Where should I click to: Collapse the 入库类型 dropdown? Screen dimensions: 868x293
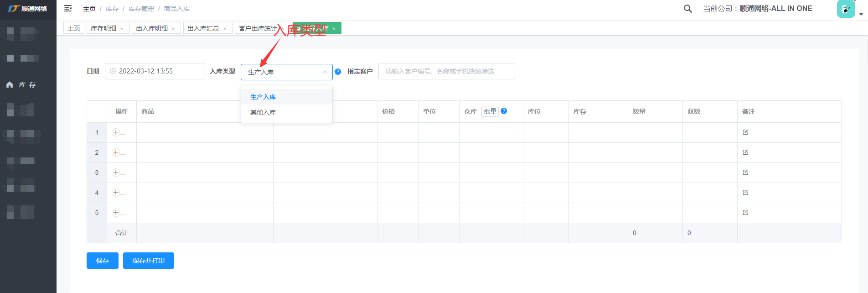(x=324, y=72)
